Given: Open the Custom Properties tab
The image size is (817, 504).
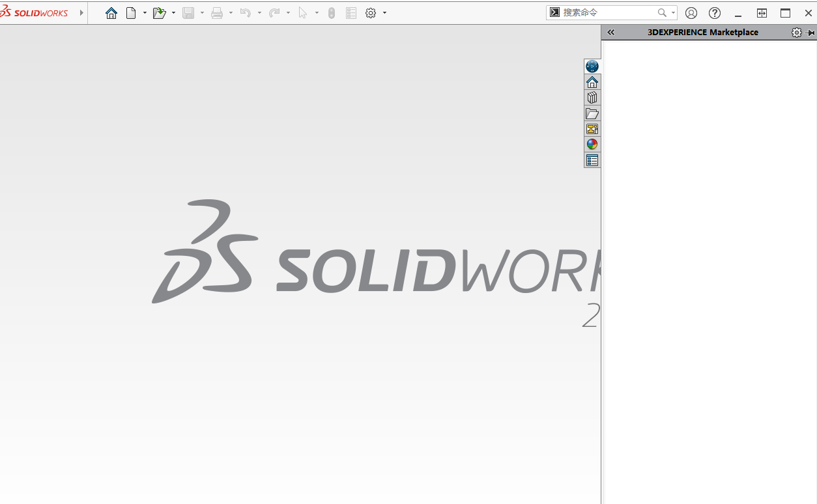Looking at the screenshot, I should pyautogui.click(x=592, y=160).
